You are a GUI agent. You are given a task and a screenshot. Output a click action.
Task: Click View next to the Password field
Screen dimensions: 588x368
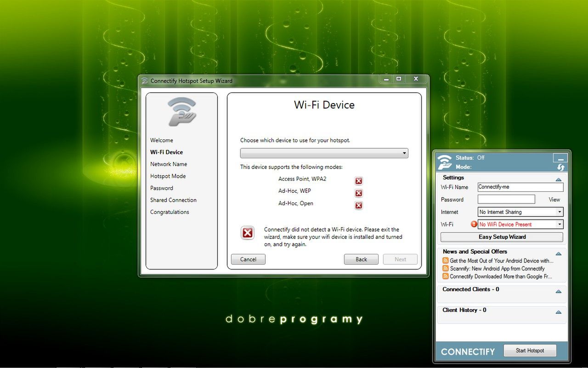[554, 200]
